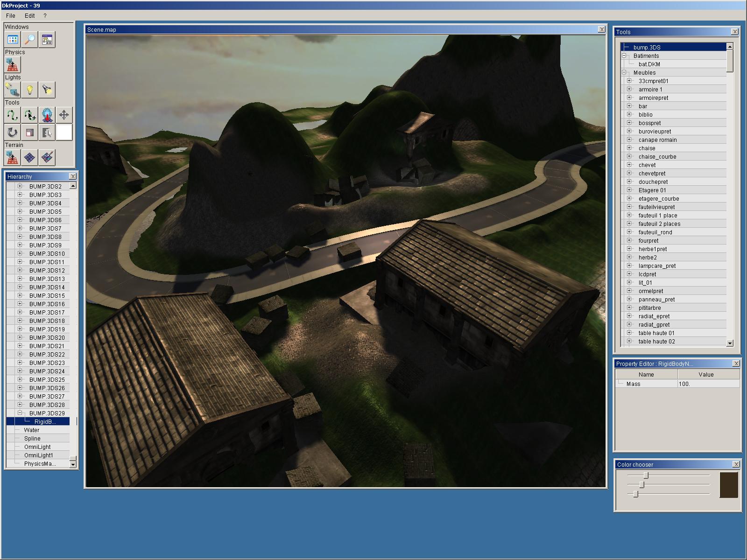The image size is (747, 560).
Task: Select the rotate tool icon
Action: click(13, 133)
